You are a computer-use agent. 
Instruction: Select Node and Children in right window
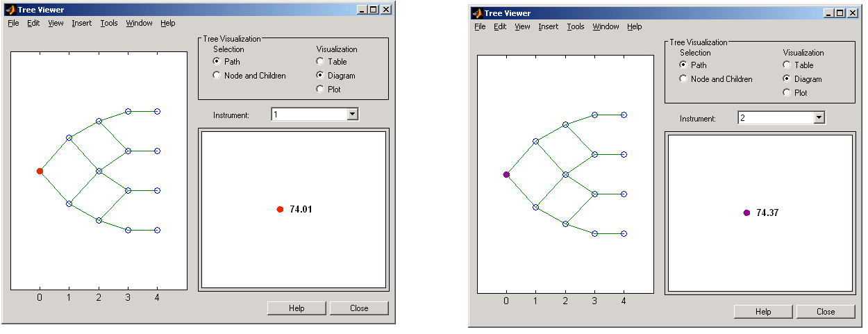click(x=684, y=79)
